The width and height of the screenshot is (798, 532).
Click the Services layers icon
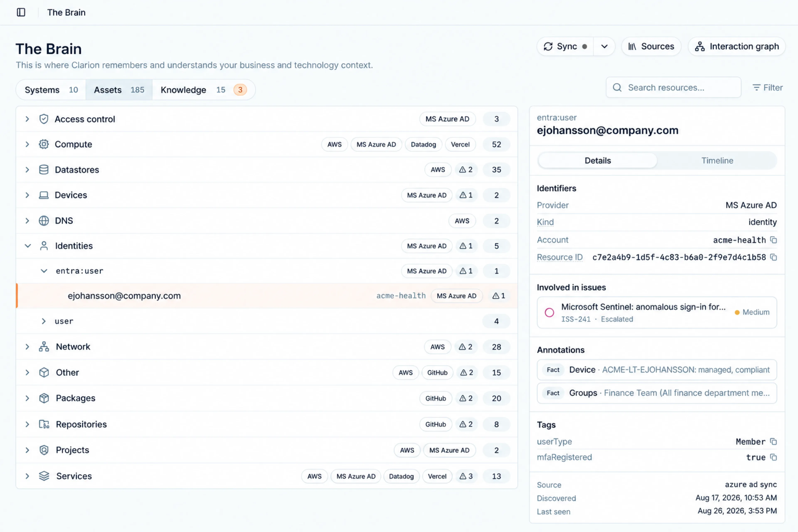[x=44, y=476]
